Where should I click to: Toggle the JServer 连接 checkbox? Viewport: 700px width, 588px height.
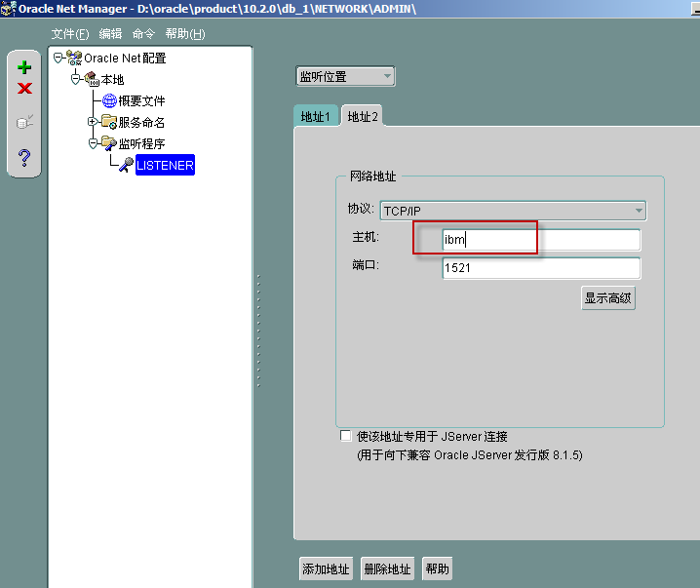coord(345,435)
